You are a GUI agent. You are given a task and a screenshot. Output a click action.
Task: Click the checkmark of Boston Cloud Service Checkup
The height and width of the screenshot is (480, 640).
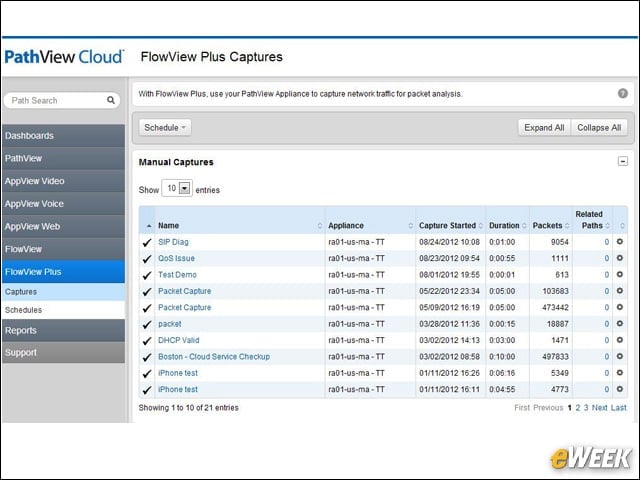[147, 357]
